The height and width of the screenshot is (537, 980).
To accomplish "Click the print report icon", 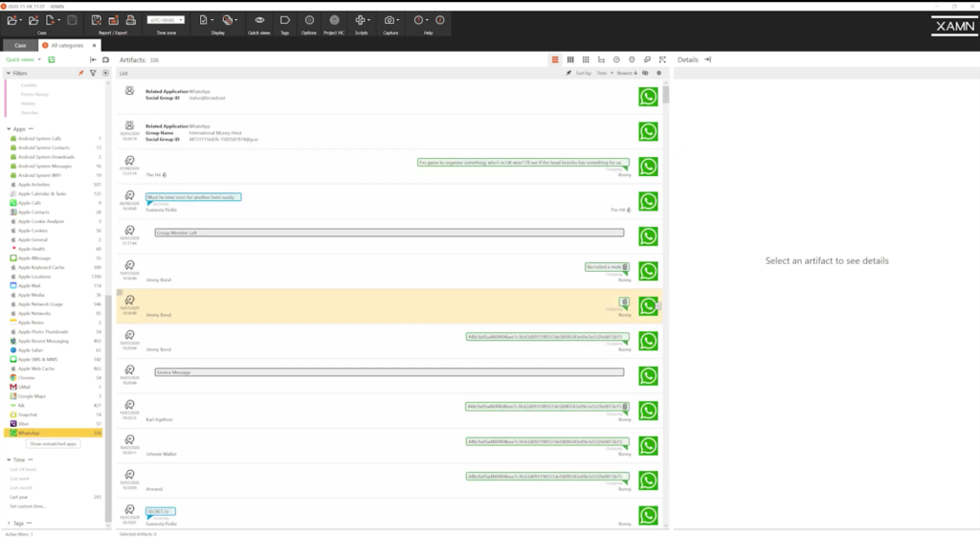I will click(x=130, y=21).
